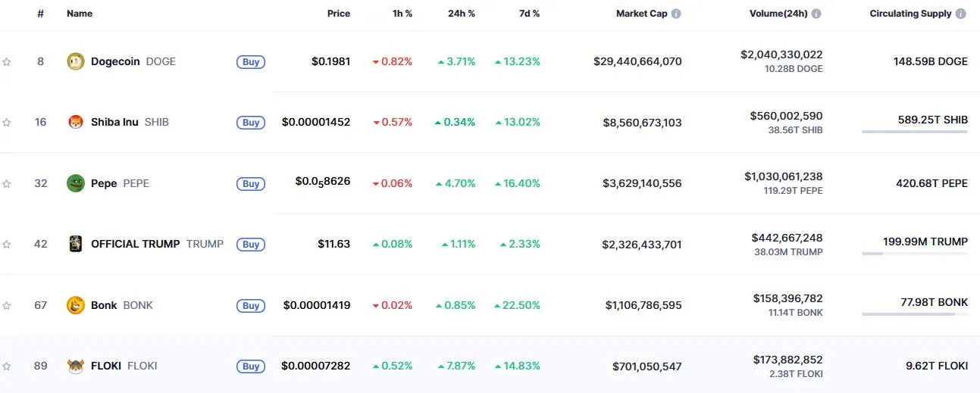Open the OFFICIAL TRUMP coin name link
Viewport: 980px width, 393px height.
coord(135,244)
